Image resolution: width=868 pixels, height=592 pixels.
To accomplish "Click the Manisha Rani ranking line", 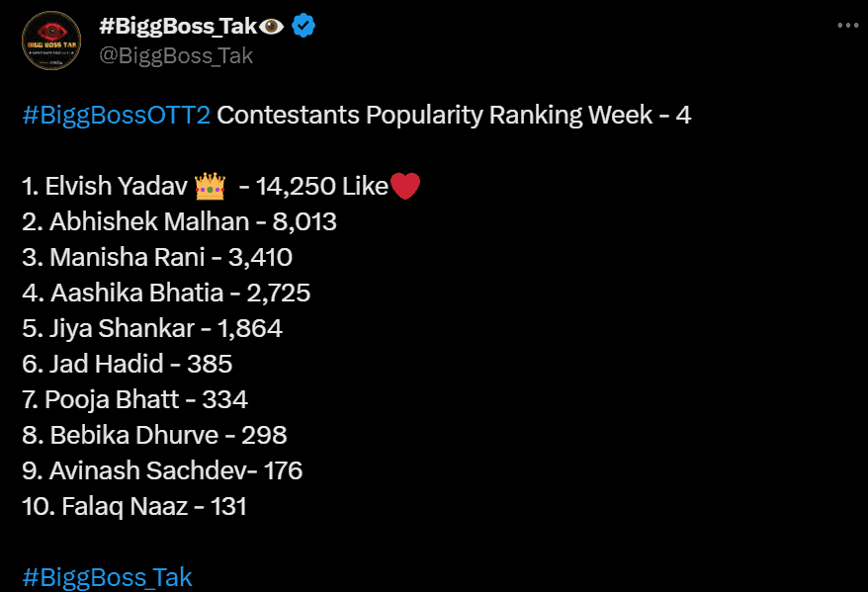I will tap(157, 258).
